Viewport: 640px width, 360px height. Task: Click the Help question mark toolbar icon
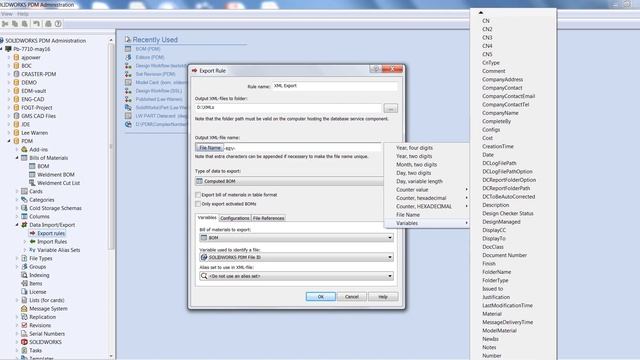(58, 24)
